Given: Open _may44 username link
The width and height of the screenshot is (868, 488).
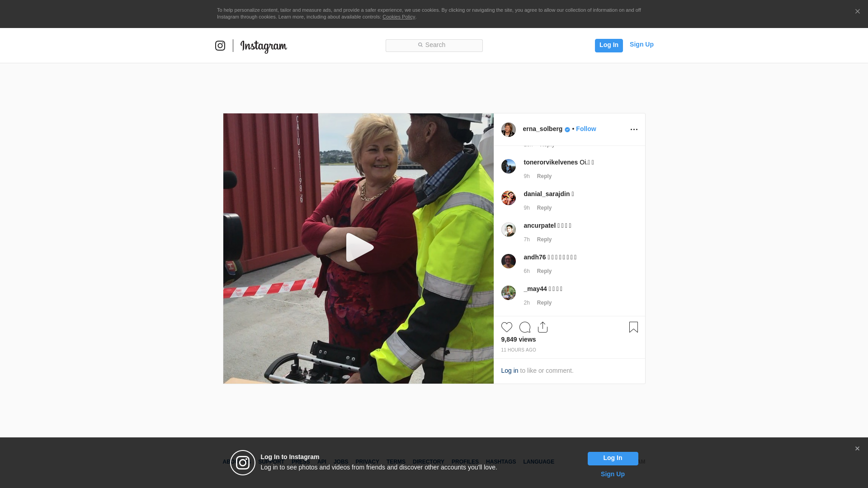Looking at the screenshot, I should click(535, 289).
